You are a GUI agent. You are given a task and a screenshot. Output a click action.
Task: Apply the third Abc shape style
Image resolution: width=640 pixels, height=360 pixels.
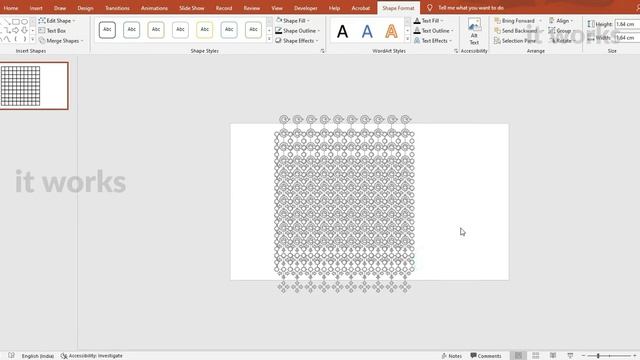[x=156, y=30]
